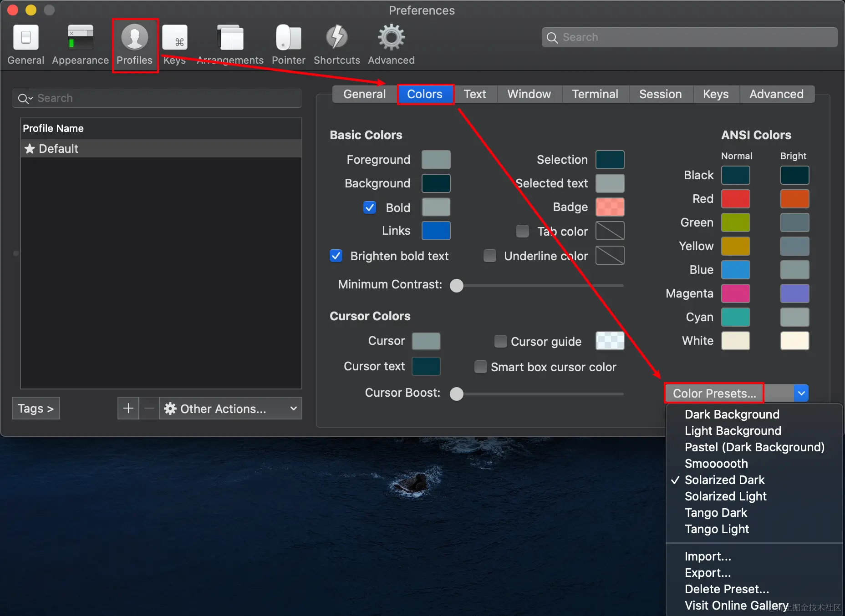Image resolution: width=845 pixels, height=616 pixels.
Task: Switch to the Window tab
Action: point(529,94)
